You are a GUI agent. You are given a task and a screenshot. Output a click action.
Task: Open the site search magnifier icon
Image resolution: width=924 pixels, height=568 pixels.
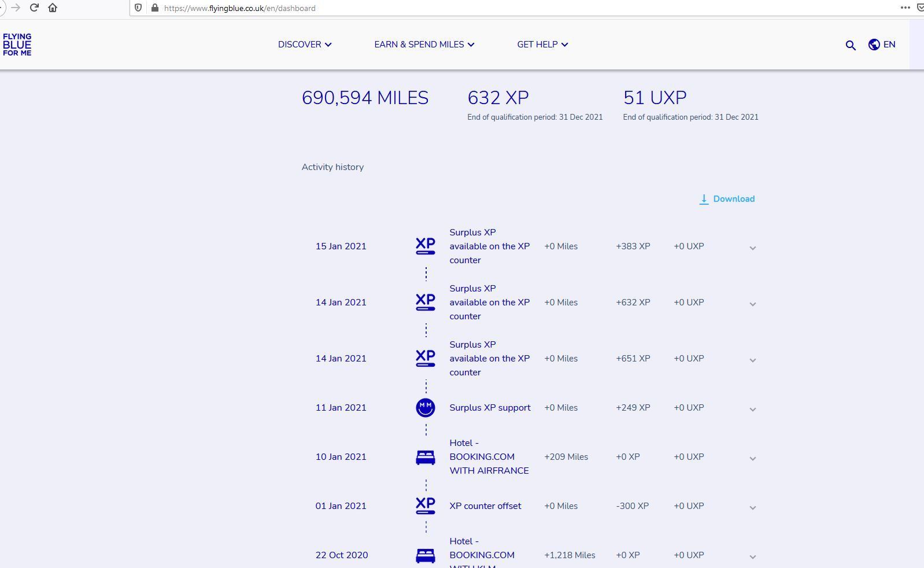850,45
